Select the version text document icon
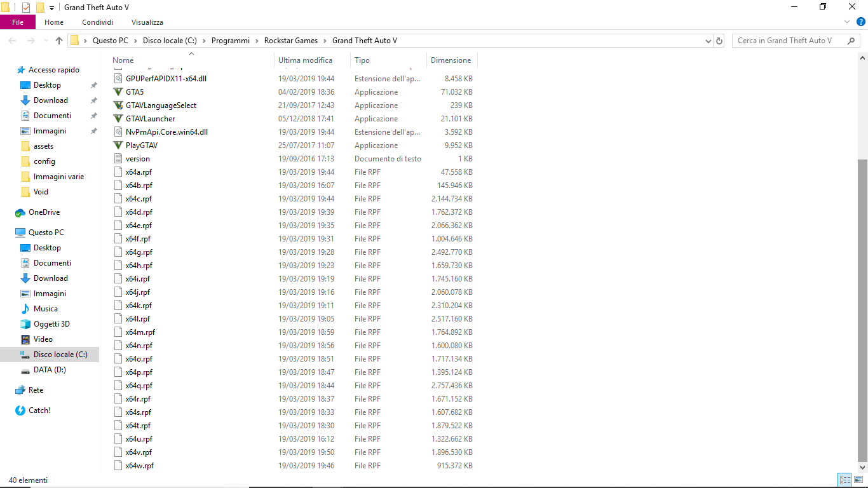Viewport: 868px width, 488px height. click(x=118, y=159)
